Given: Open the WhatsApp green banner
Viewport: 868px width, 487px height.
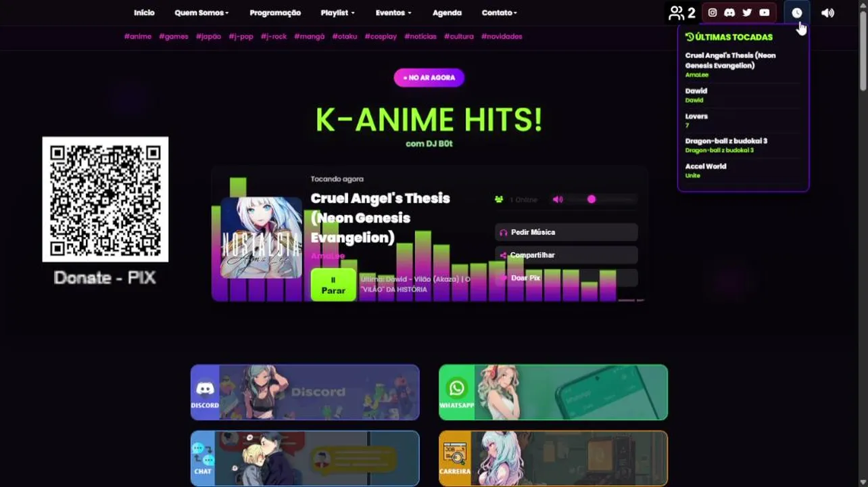Looking at the screenshot, I should (553, 392).
